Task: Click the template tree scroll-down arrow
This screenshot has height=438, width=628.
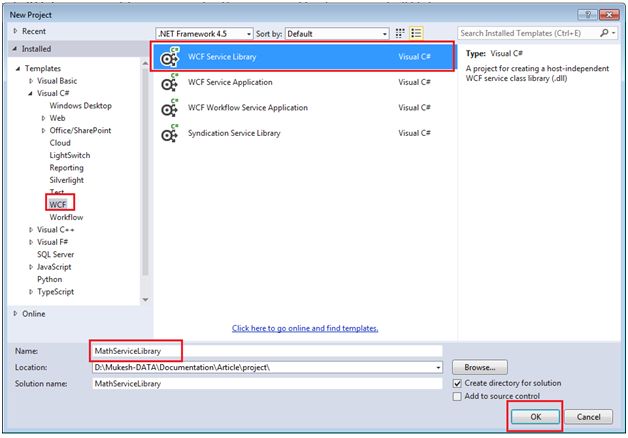Action: click(x=145, y=299)
